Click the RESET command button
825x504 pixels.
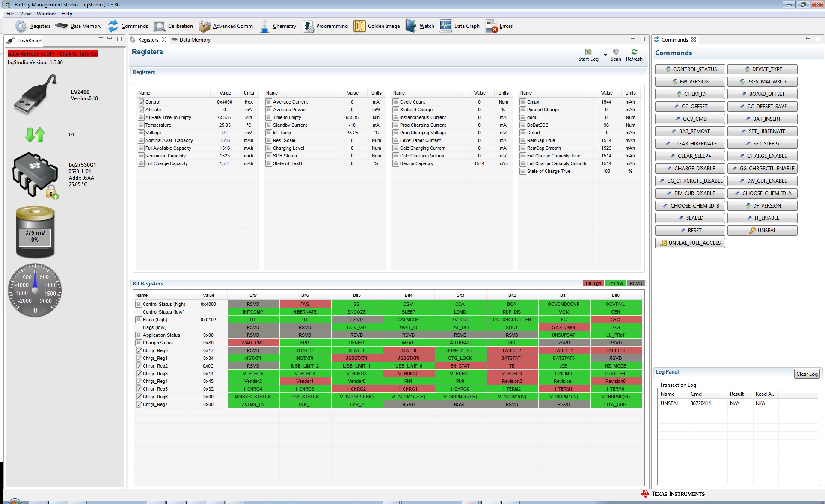[x=690, y=231]
